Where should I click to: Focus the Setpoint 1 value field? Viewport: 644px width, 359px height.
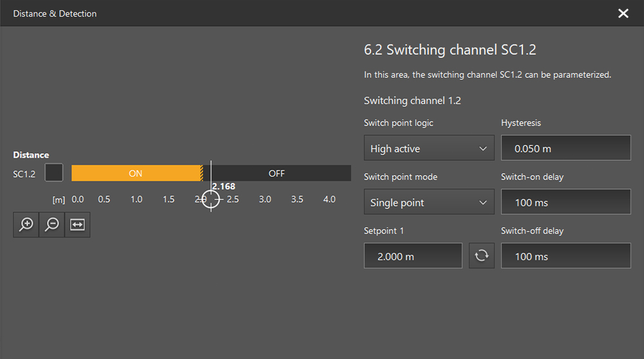[x=413, y=256]
